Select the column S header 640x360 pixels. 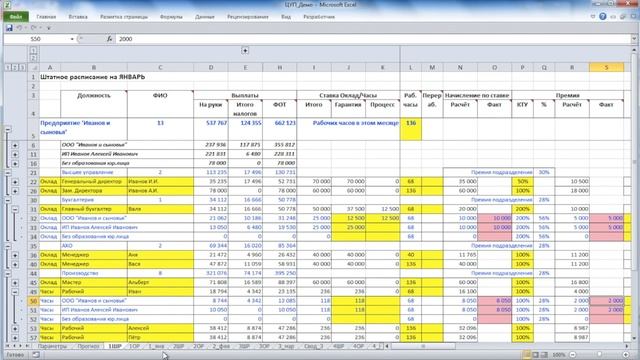tap(606, 67)
